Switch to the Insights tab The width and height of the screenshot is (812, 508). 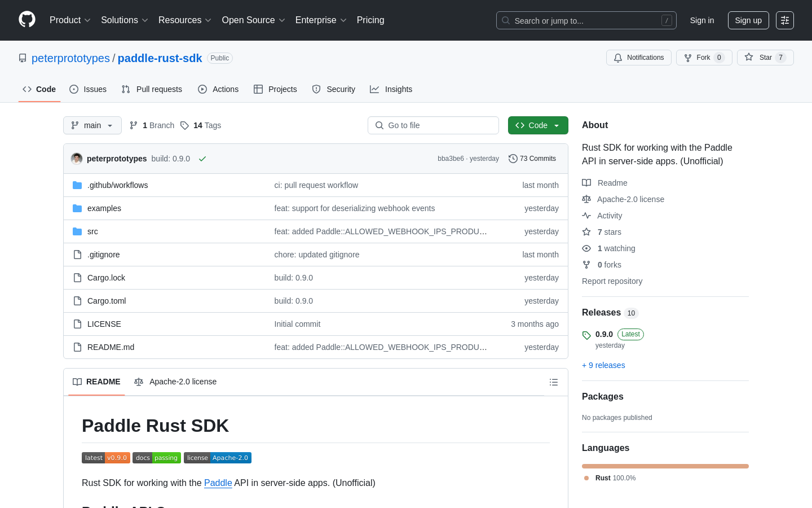click(x=391, y=89)
